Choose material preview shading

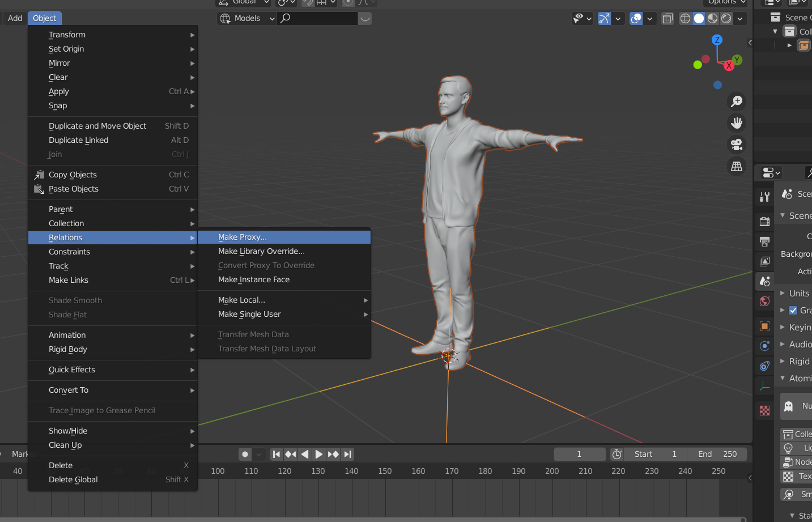pyautogui.click(x=712, y=19)
